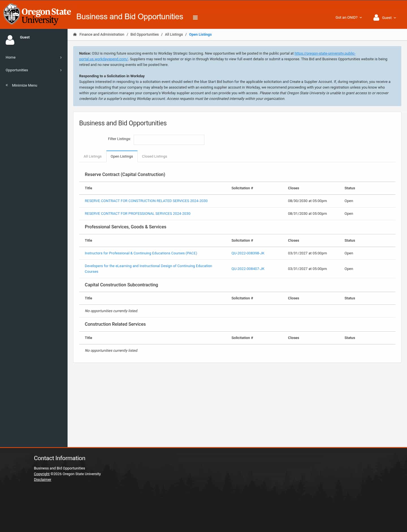This screenshot has width=407, height=532.
Task: Switch to the All Listings tab
Action: click(92, 156)
